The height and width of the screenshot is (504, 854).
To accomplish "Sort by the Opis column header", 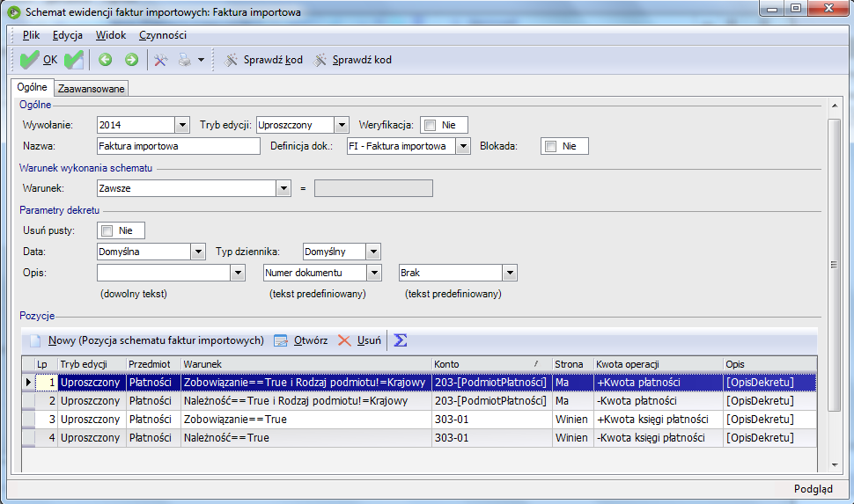I will 770,364.
